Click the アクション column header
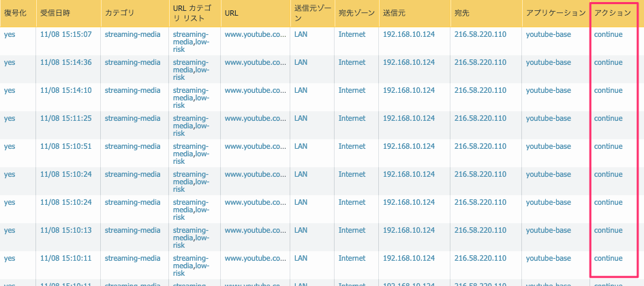Viewport: 644px width, 286px height. pyautogui.click(x=615, y=13)
